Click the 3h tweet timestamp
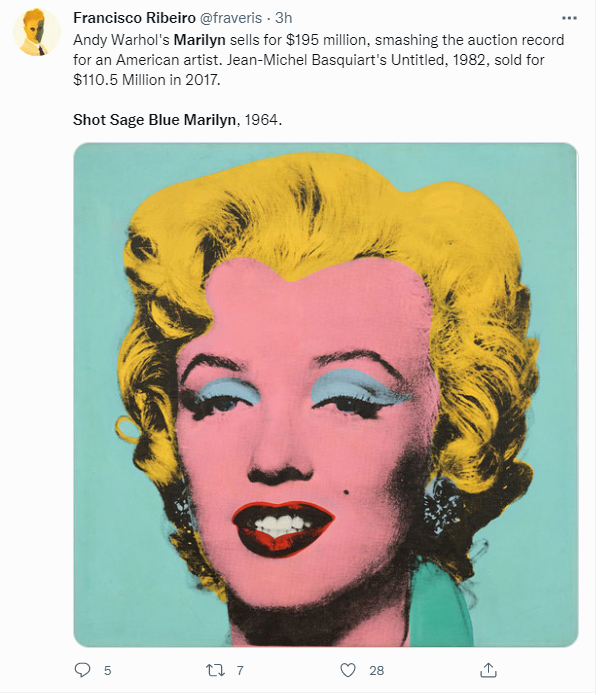 click(283, 18)
